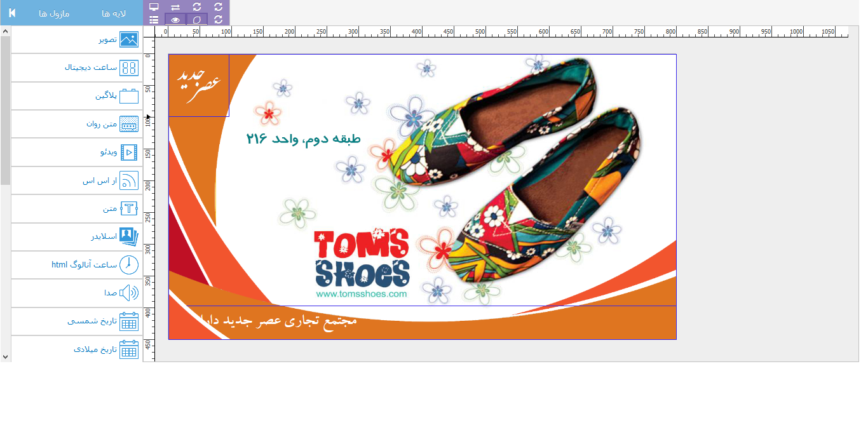This screenshot has width=868, height=425.
Task: Click the refresh icon beside the swap arrows
Action: tap(197, 7)
